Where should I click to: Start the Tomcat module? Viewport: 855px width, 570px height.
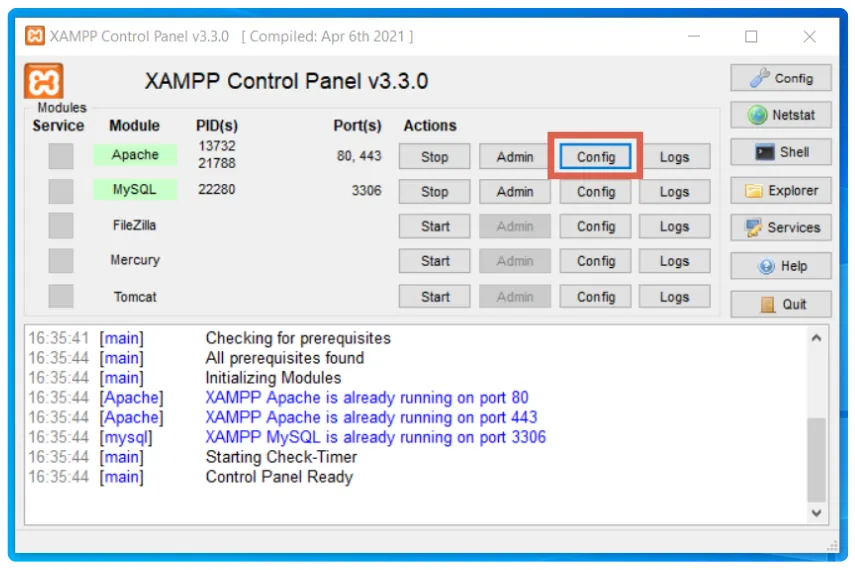point(434,297)
